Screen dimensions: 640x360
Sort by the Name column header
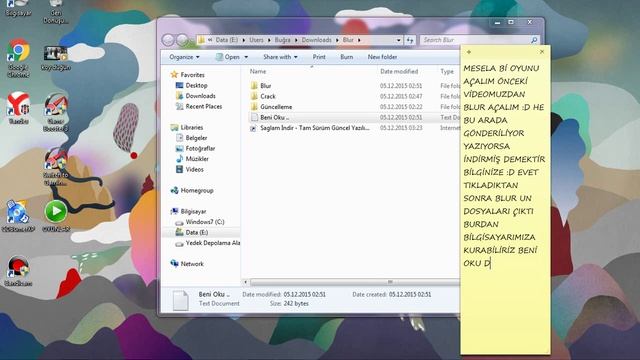pos(258,71)
